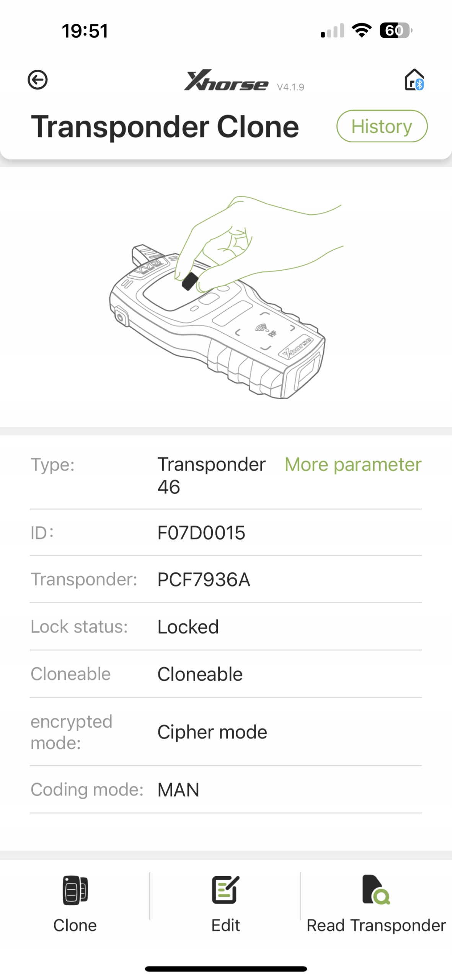Image resolution: width=452 pixels, height=980 pixels.
Task: Tap the transponder ID value F07D0015
Action: [x=201, y=533]
